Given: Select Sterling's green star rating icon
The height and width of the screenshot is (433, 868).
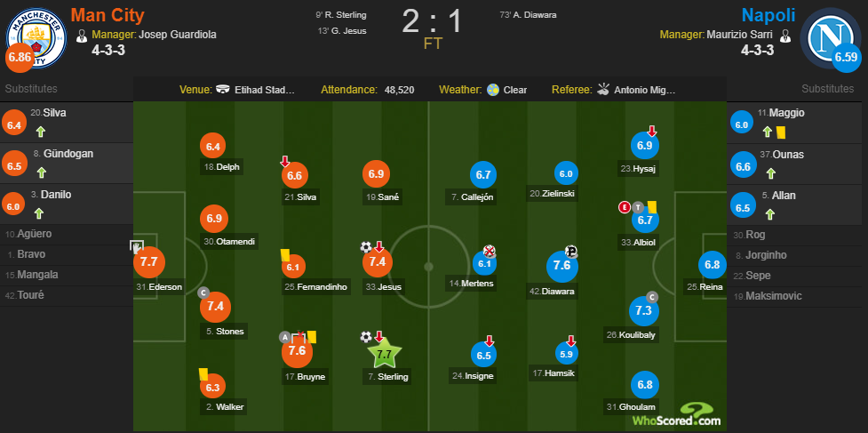Looking at the screenshot, I should 385,354.
